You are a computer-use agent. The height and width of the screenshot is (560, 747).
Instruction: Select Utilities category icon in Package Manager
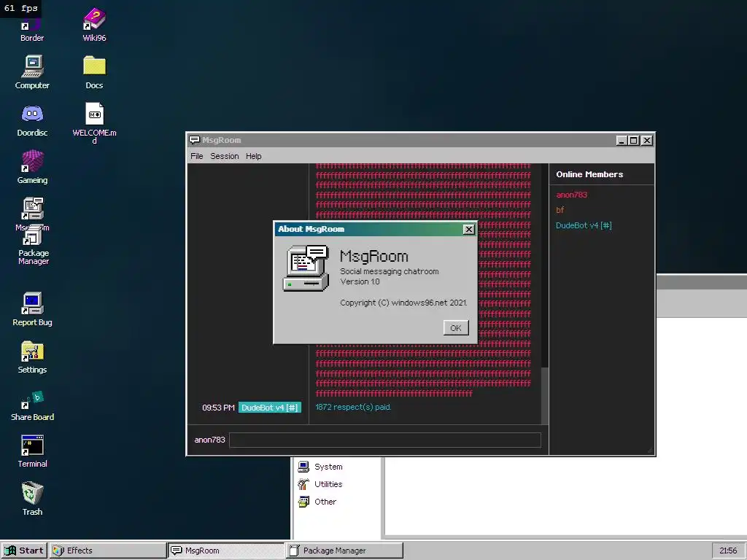(303, 484)
